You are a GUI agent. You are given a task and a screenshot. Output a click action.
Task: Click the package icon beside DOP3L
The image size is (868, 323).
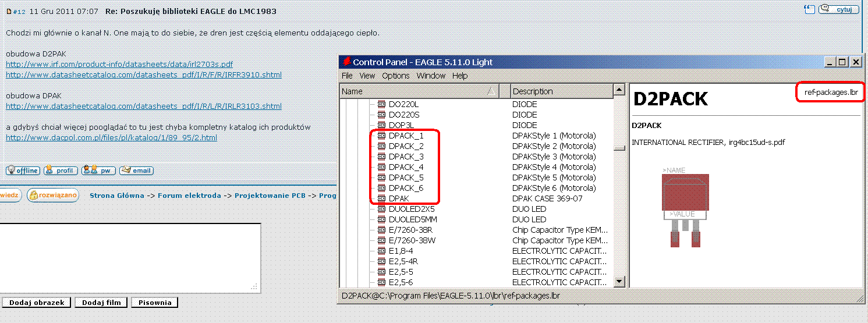pos(382,125)
